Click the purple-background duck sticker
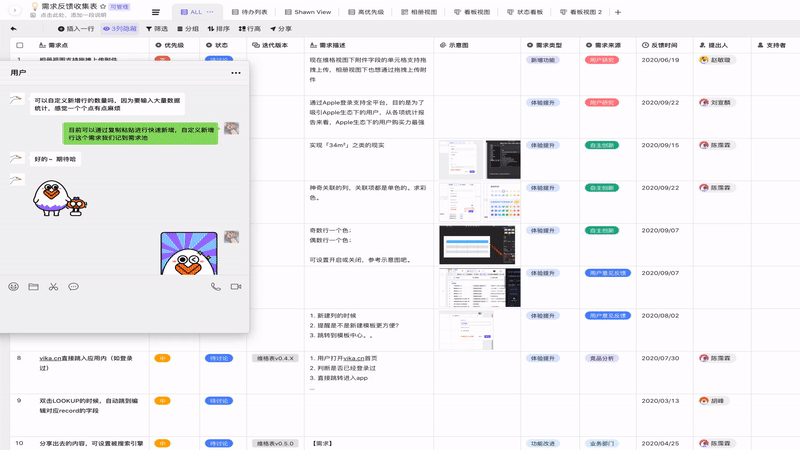 click(x=189, y=254)
